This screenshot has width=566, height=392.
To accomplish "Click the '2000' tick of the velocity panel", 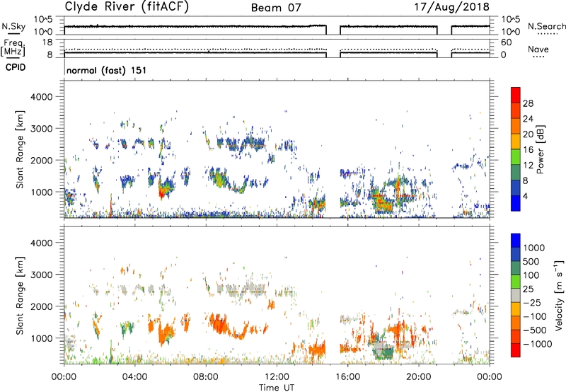I will tap(42, 306).
